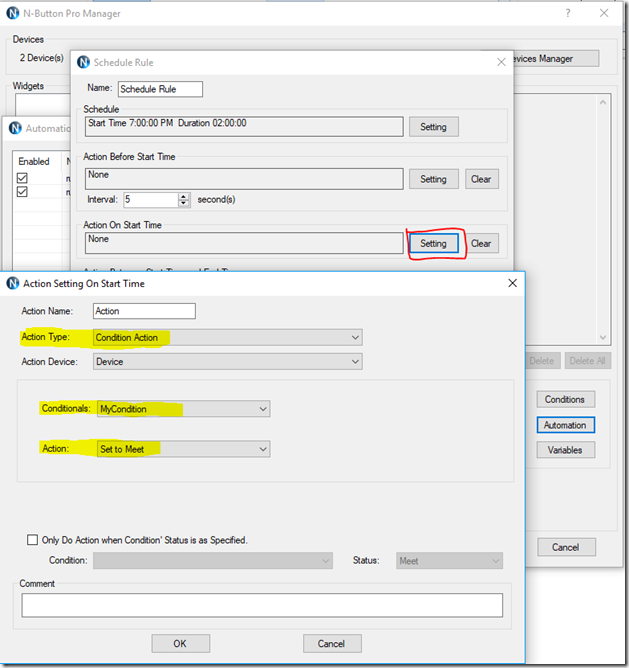Open the Variables button in Manager window
Image resolution: width=629 pixels, height=668 pixels.
(x=566, y=450)
